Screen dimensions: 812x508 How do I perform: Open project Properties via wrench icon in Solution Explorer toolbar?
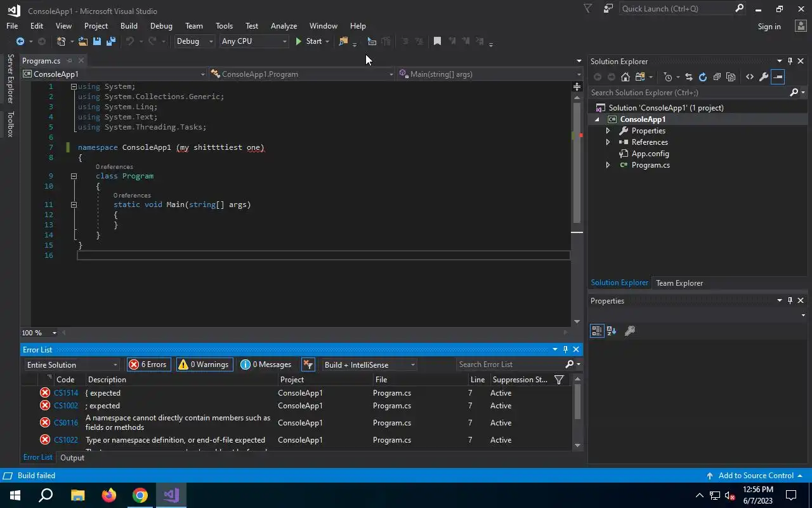(x=764, y=77)
